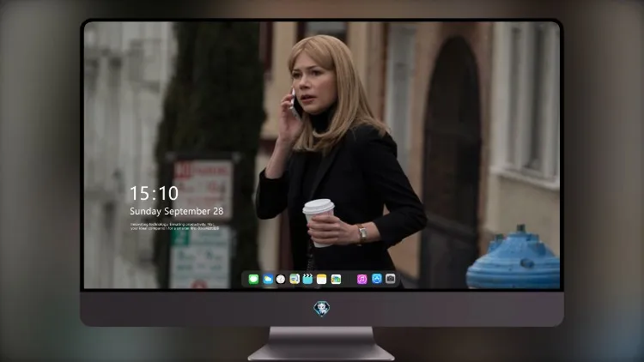The width and height of the screenshot is (644, 362).
Task: Click the mascot logo on the monitor chin
Action: click(x=322, y=309)
